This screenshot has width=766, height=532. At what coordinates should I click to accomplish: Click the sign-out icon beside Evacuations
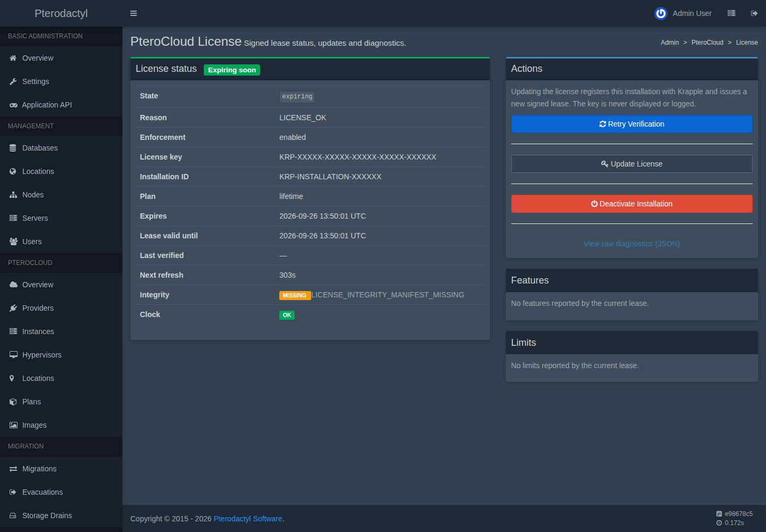pyautogui.click(x=13, y=492)
